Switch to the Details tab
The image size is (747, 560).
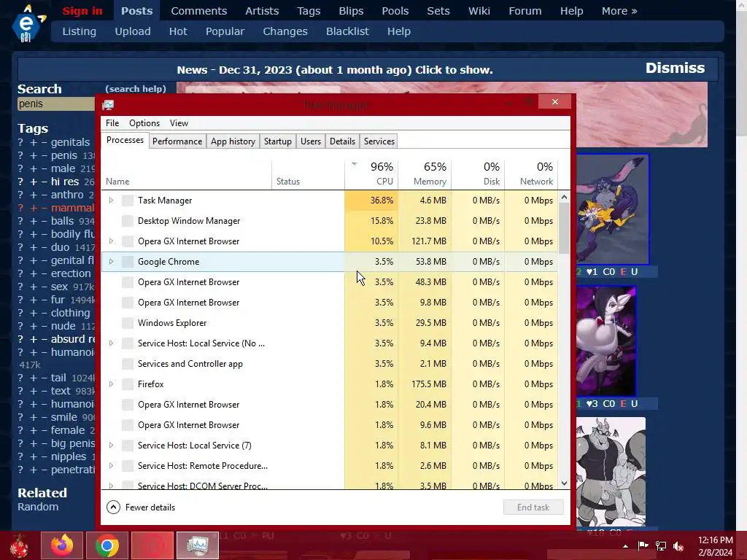point(343,141)
